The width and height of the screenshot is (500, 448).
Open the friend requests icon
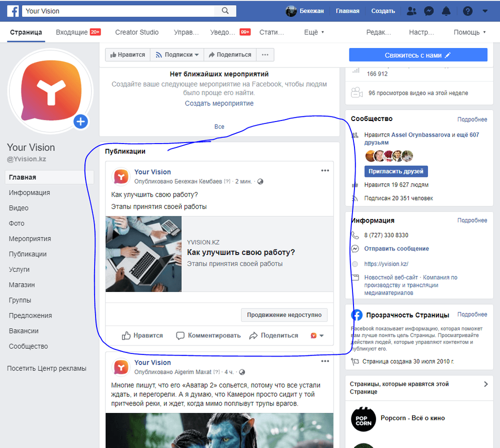411,11
